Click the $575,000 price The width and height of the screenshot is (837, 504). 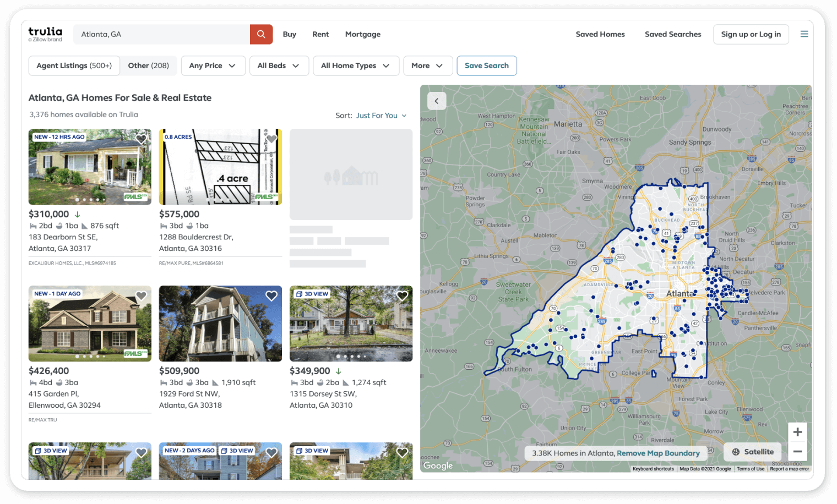[x=179, y=214]
